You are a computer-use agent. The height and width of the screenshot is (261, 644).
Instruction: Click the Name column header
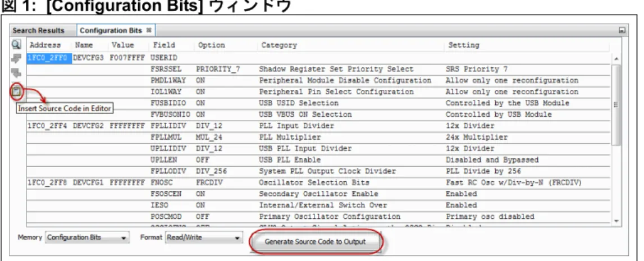point(84,45)
